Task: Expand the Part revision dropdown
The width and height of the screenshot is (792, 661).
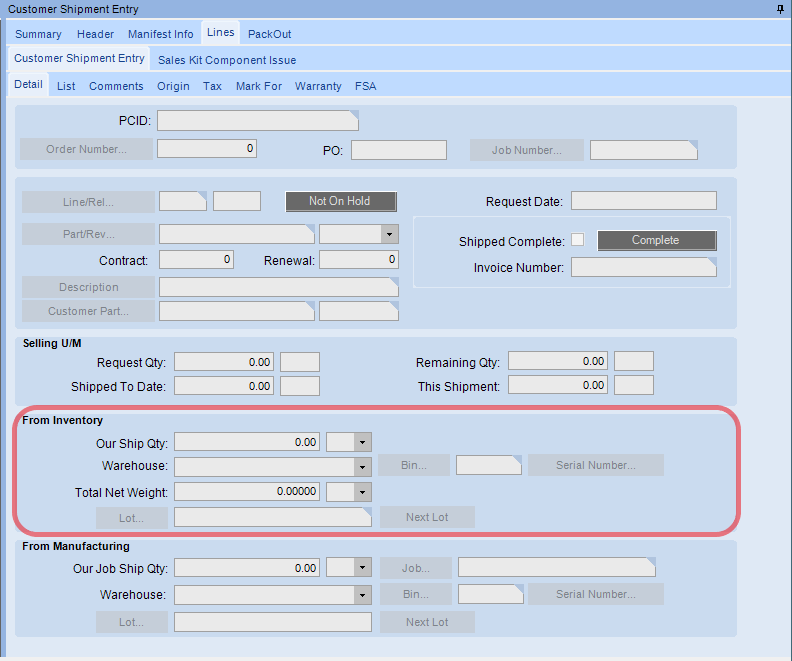Action: click(x=389, y=234)
